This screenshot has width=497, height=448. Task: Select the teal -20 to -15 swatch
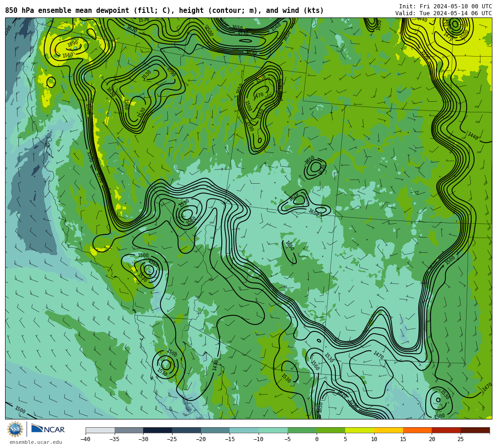[x=215, y=430]
